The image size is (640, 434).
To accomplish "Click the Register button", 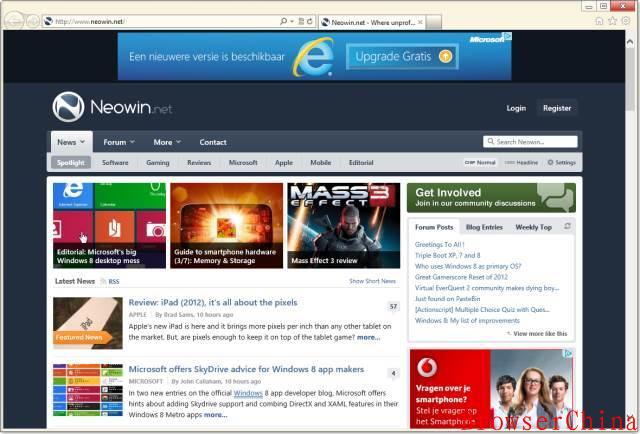I will (x=557, y=108).
